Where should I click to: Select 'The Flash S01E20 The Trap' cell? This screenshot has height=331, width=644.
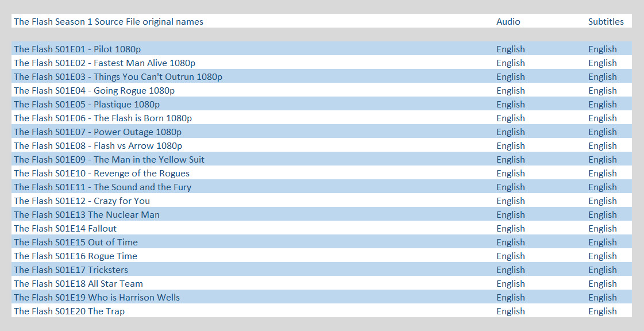(69, 311)
